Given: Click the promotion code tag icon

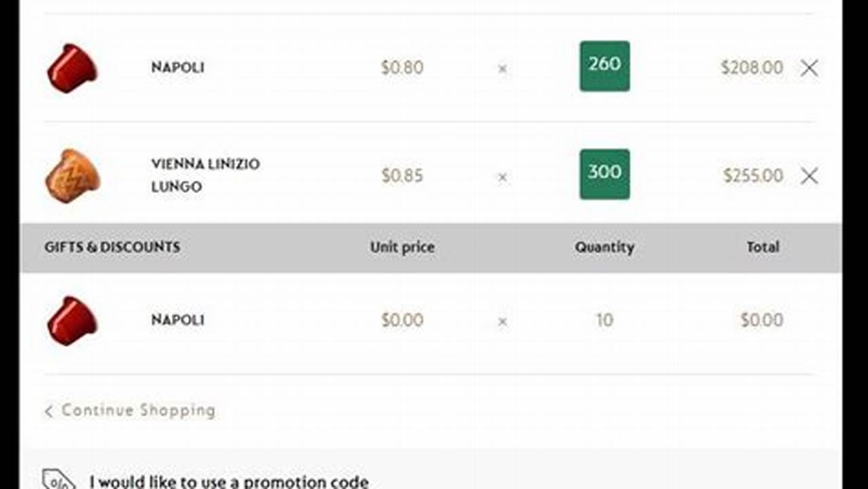Looking at the screenshot, I should click(57, 481).
